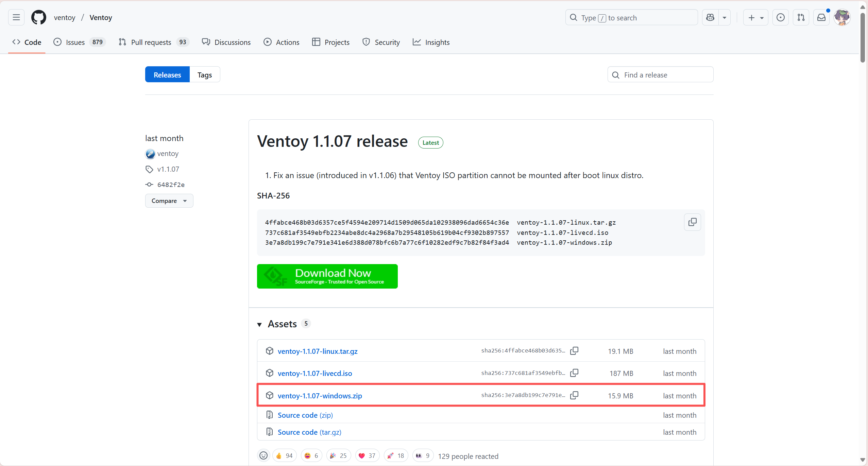The height and width of the screenshot is (466, 868).
Task: Toggle the heart reaction 37
Action: coord(367,455)
